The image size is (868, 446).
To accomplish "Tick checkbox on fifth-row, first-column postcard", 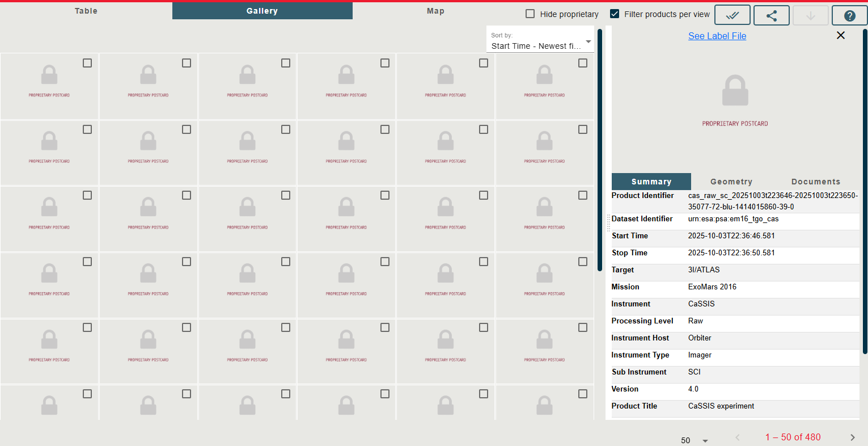I will coord(87,327).
